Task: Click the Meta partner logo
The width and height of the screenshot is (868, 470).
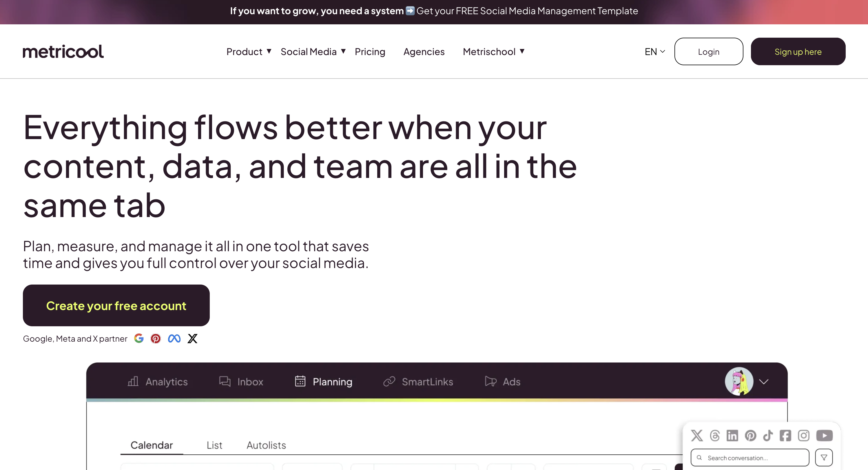Action: (x=174, y=338)
